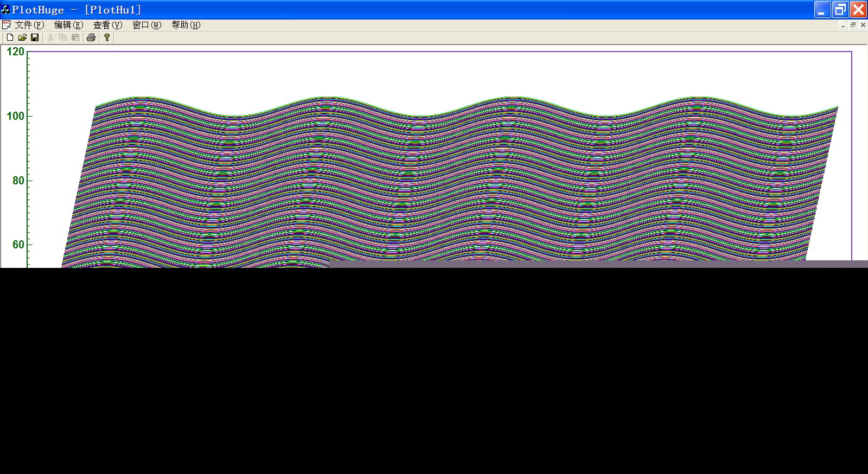Restore the PlotHu1 child document window
This screenshot has height=474, width=868.
click(853, 25)
